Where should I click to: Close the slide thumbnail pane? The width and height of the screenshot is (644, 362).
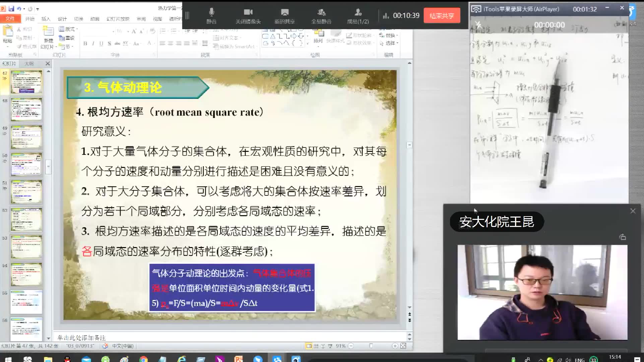48,63
